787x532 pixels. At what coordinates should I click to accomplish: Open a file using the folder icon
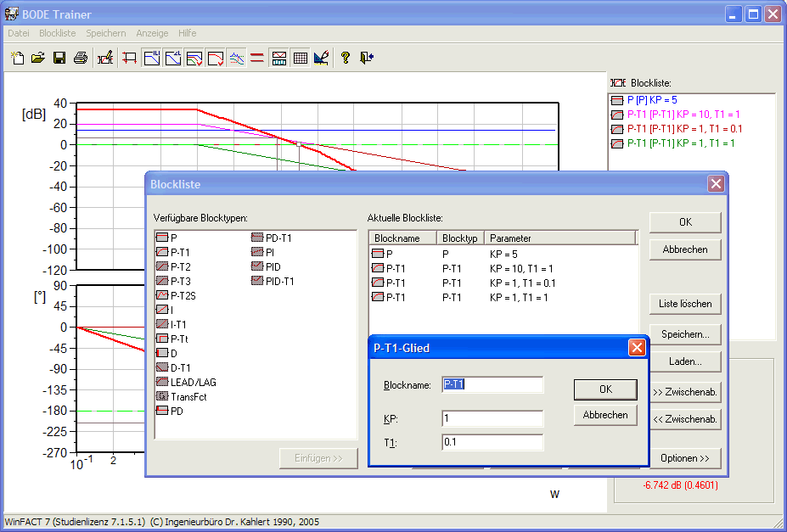tap(38, 58)
